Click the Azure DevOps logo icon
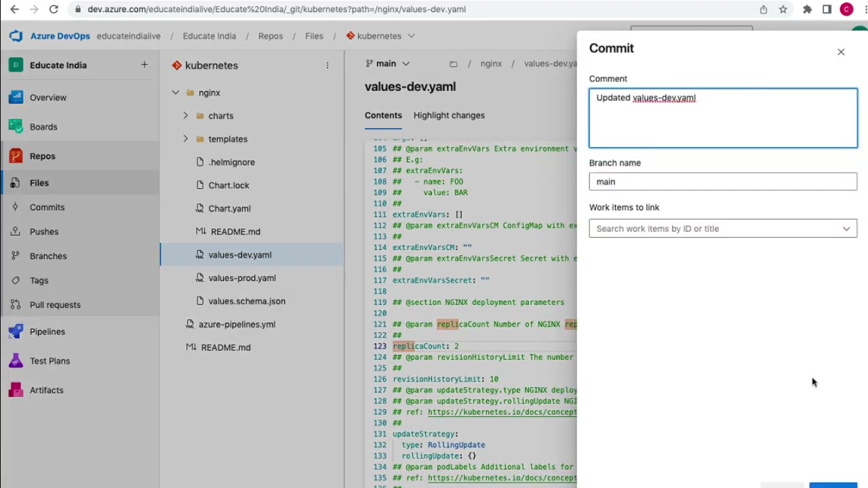868x488 pixels. [16, 36]
